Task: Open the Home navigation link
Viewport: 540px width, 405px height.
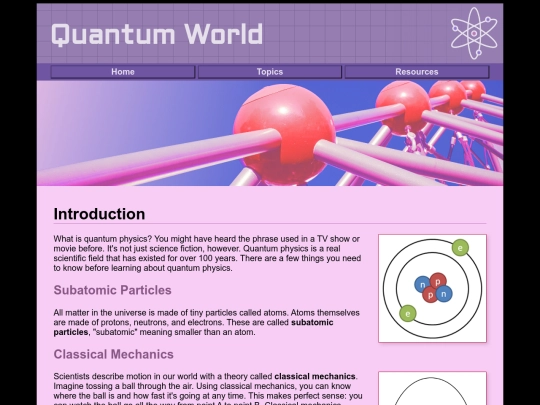Action: [123, 72]
